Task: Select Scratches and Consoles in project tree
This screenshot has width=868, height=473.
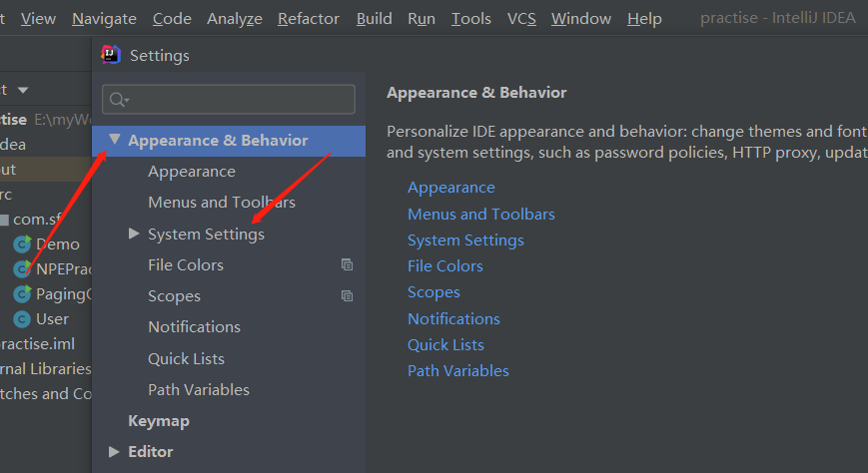Action: pos(45,394)
